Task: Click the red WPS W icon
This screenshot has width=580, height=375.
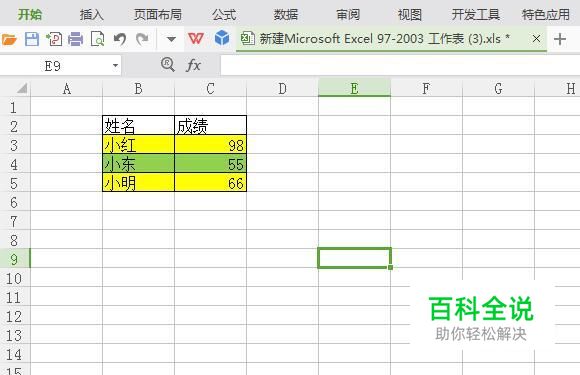Action: click(196, 38)
